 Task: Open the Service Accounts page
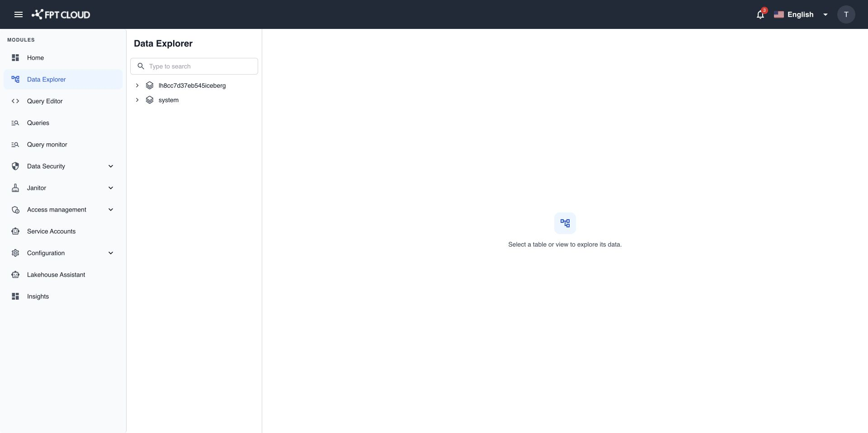pos(63,231)
